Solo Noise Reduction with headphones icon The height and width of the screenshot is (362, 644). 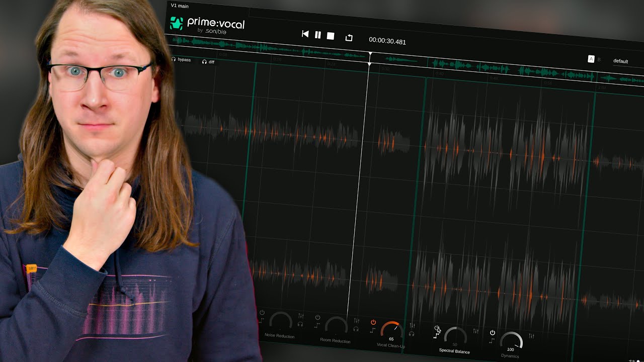tap(300, 325)
